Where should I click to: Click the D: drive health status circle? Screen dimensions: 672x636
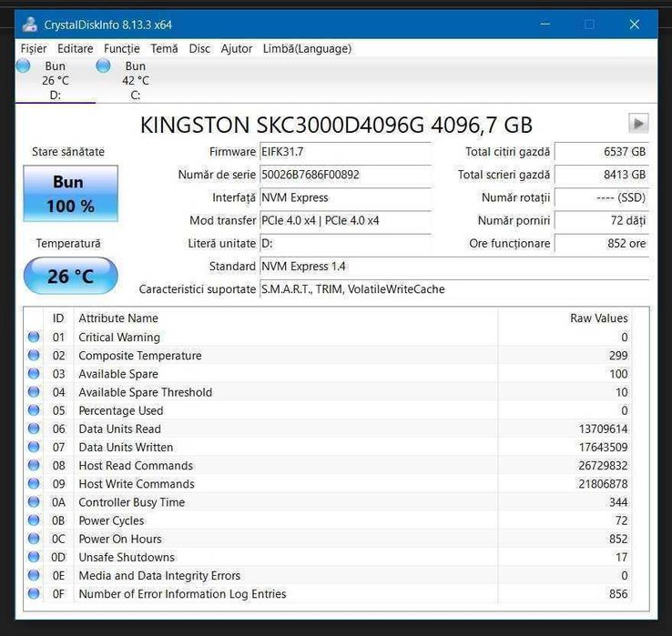(23, 66)
